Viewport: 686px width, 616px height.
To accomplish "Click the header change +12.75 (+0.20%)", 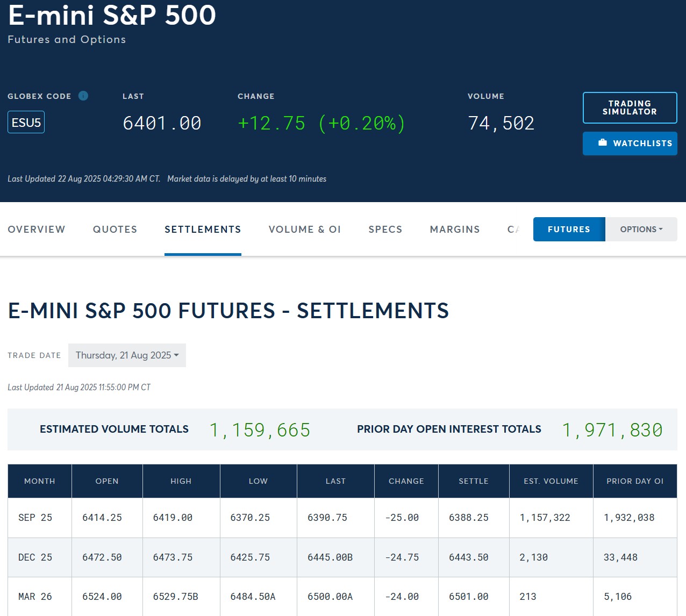I will point(321,123).
